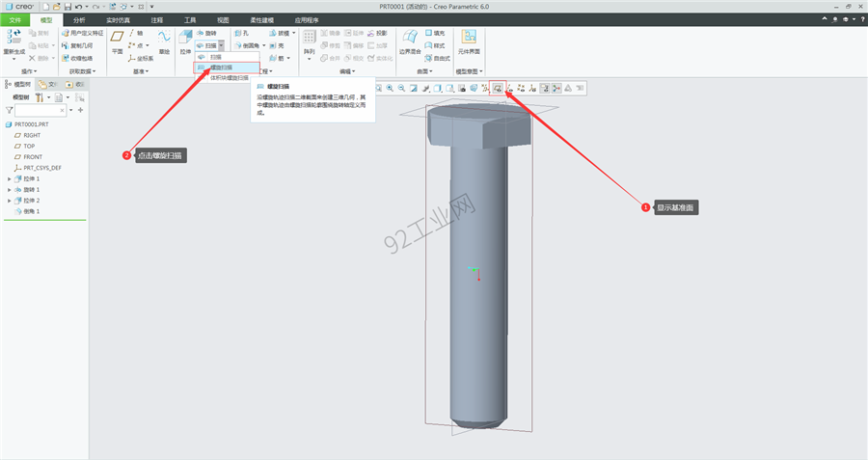
Task: Select the 模型树 panel tab
Action: click(x=18, y=84)
